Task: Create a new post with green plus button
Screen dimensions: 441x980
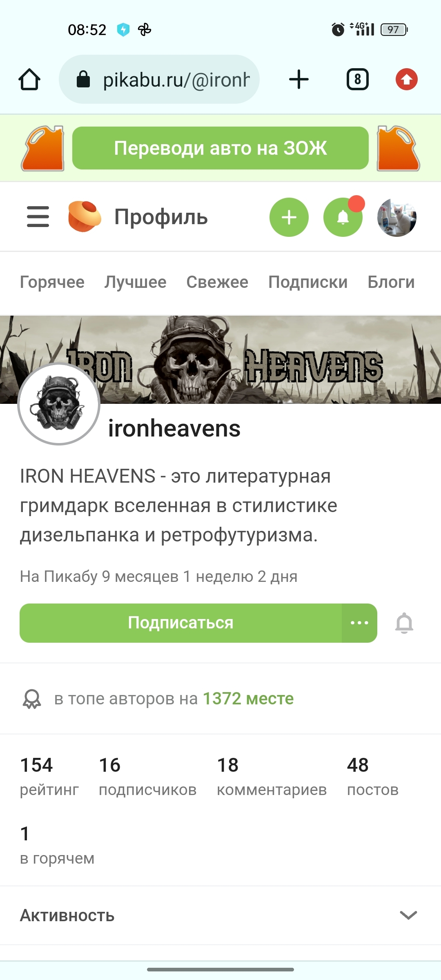Action: click(x=289, y=217)
